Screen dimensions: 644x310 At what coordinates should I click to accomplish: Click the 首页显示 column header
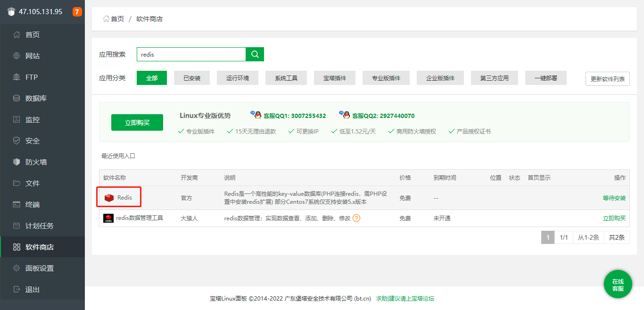point(539,178)
